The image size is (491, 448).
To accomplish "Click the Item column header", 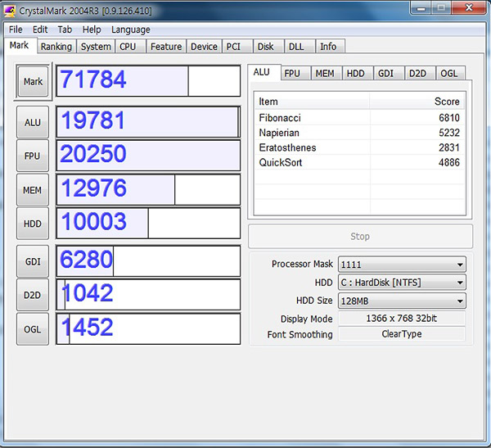I will coord(313,102).
